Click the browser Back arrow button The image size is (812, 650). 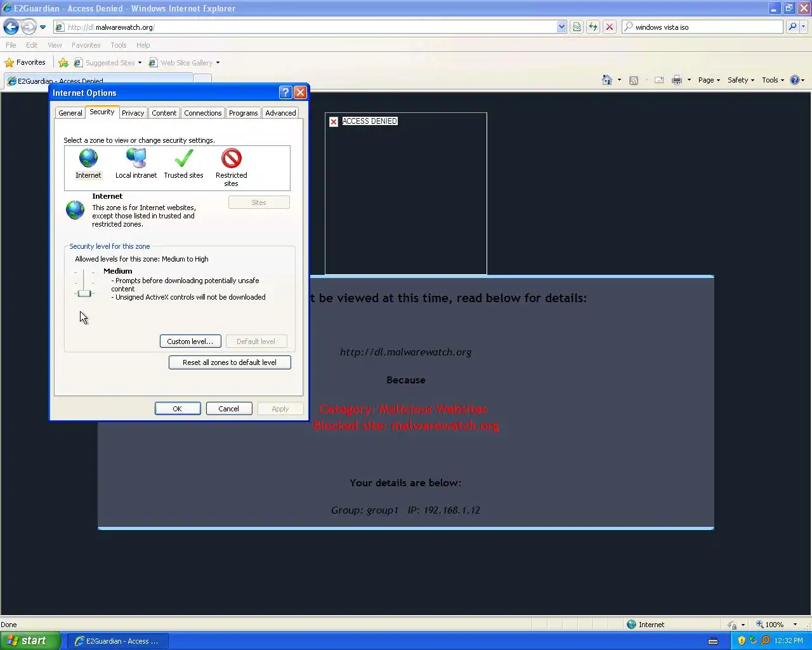pyautogui.click(x=11, y=27)
